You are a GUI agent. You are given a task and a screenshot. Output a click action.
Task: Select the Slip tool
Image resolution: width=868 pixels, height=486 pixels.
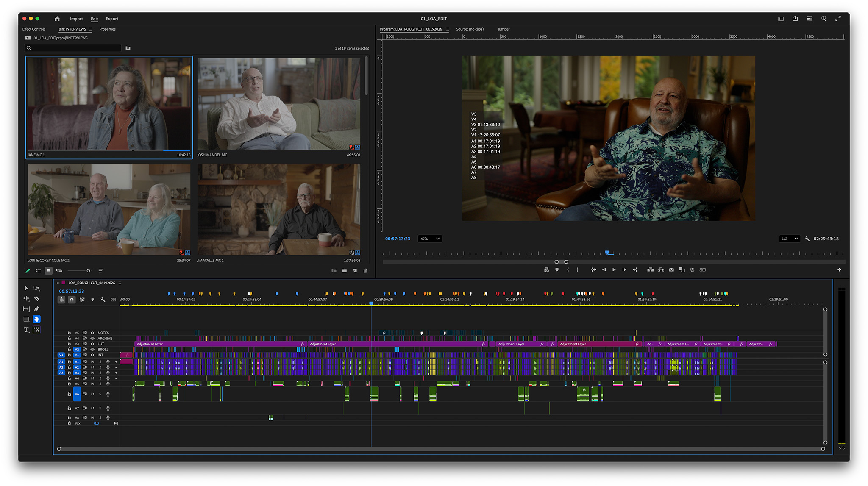pyautogui.click(x=26, y=309)
